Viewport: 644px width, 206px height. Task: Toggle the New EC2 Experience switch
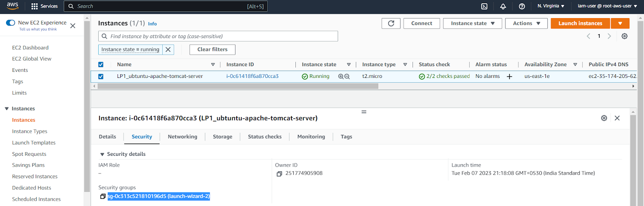tap(10, 22)
